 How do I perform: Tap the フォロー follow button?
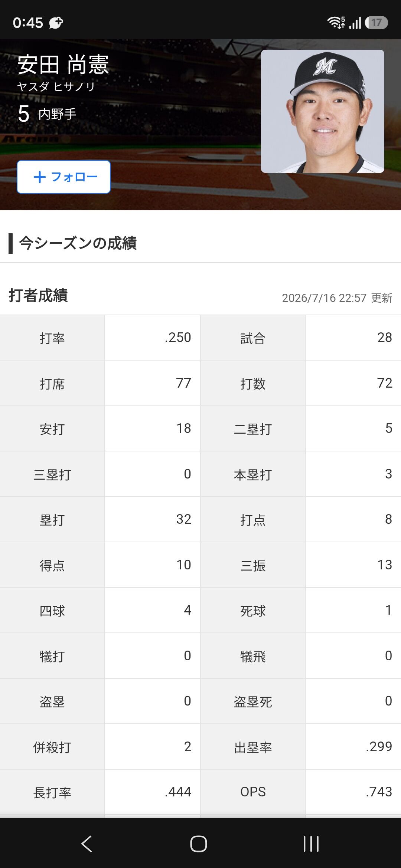(x=63, y=177)
